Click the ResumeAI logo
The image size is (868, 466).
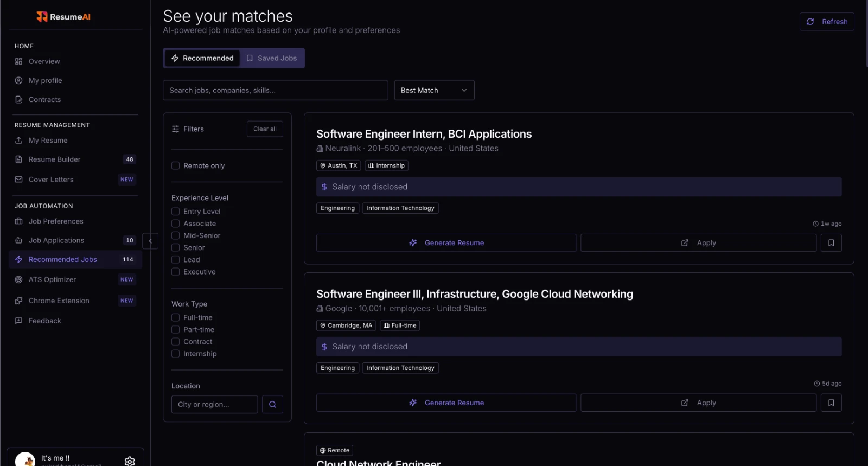[x=63, y=17]
